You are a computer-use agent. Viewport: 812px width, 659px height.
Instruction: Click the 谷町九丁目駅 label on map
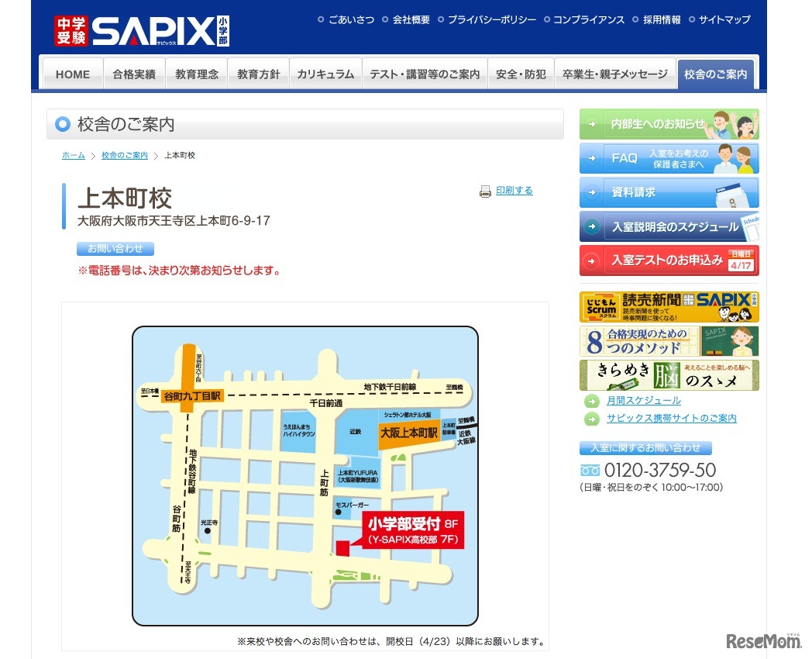coord(192,396)
